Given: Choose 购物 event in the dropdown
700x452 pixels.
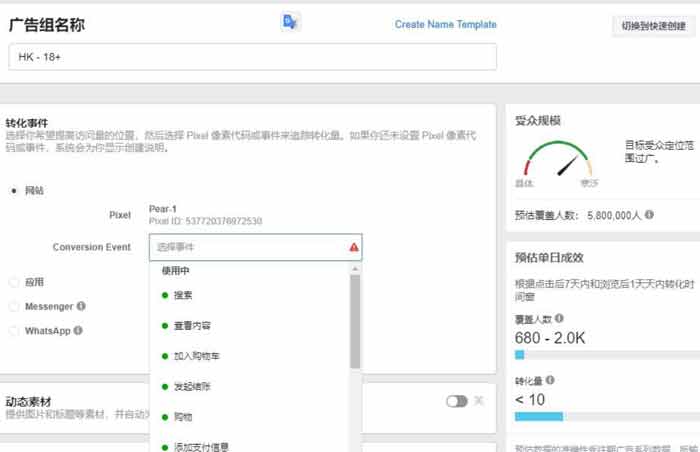Looking at the screenshot, I should [x=184, y=415].
